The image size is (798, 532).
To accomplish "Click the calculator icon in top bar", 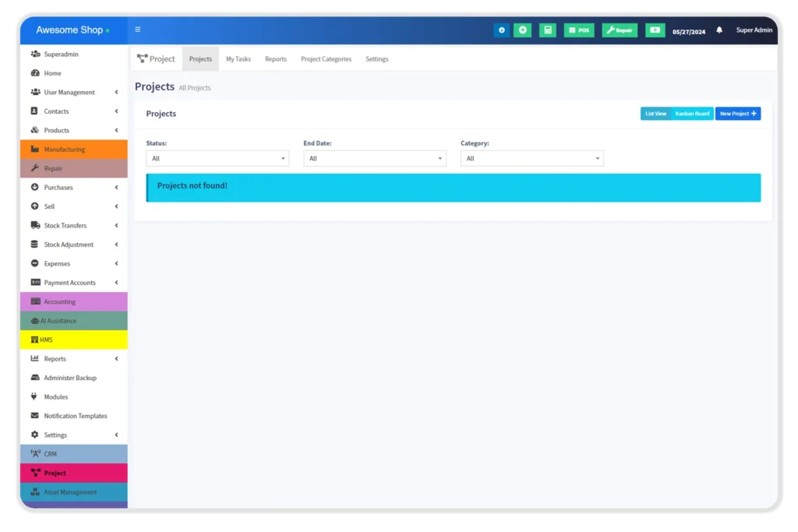I will [x=548, y=30].
